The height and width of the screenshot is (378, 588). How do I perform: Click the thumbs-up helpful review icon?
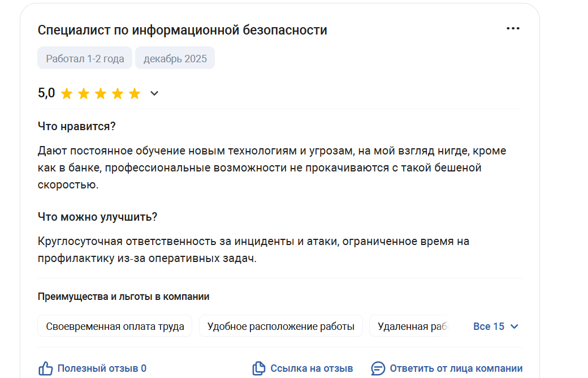[46, 368]
